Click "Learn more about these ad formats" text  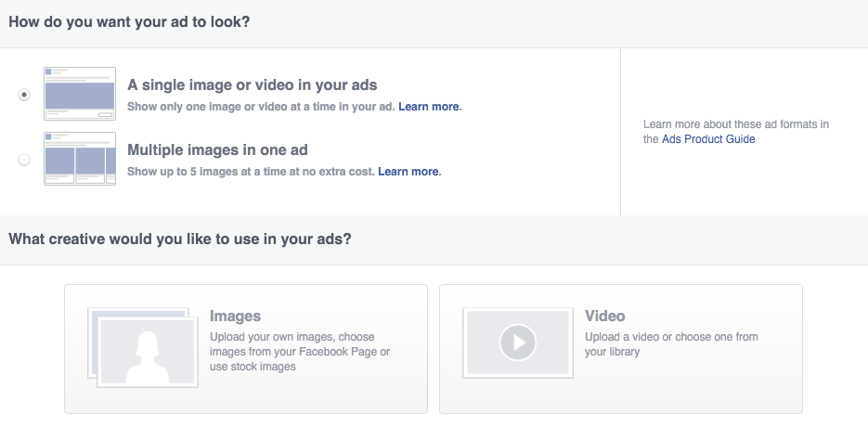tap(735, 124)
